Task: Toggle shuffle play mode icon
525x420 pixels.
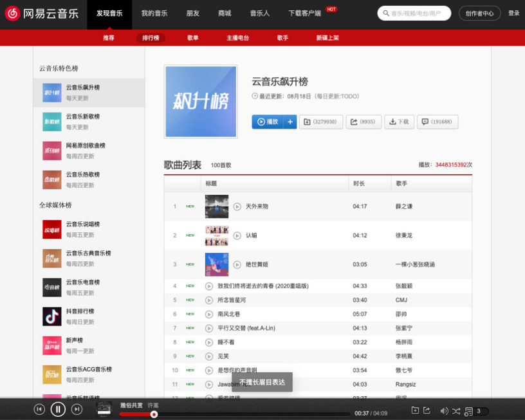Action: (x=456, y=411)
